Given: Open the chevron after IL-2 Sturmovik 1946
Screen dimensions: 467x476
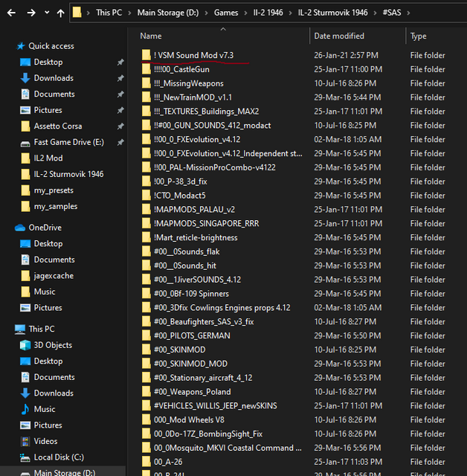Looking at the screenshot, I should (375, 13).
